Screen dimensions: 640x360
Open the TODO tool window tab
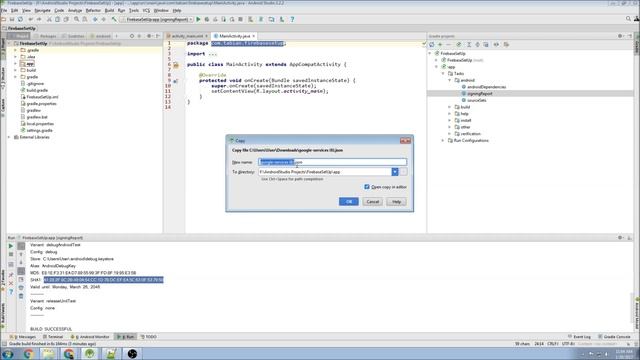tap(148, 337)
